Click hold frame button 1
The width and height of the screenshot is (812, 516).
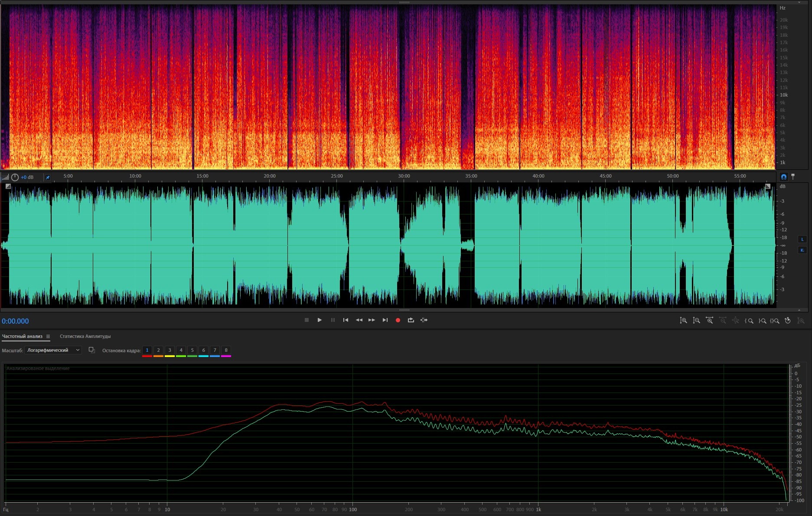click(x=147, y=350)
